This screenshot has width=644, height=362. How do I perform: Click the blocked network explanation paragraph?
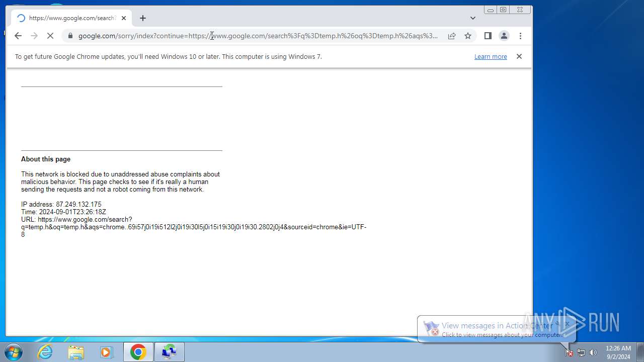point(120,182)
